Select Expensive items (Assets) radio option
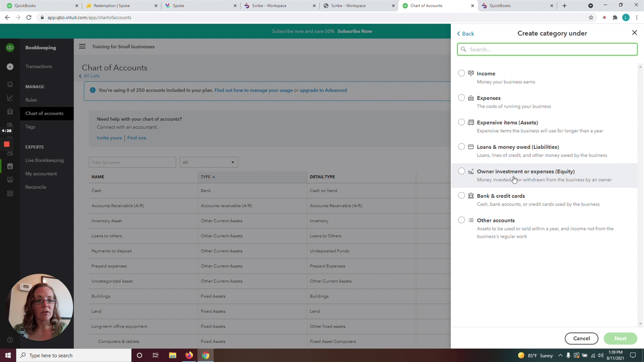This screenshot has width=644, height=362. click(461, 122)
